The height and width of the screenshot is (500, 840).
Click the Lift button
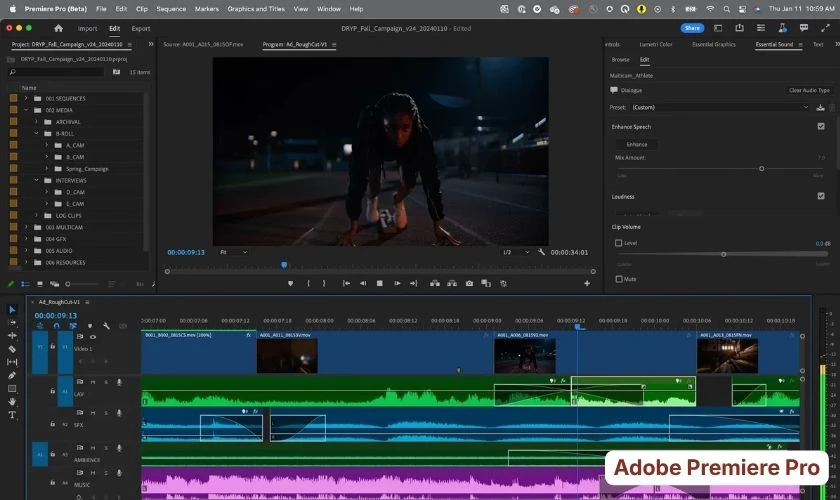(435, 283)
